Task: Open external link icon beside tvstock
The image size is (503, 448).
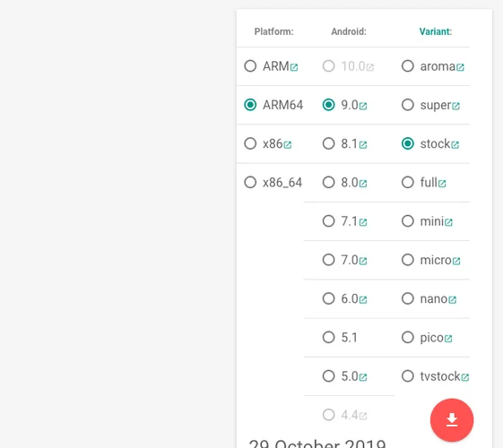Action: 464,377
